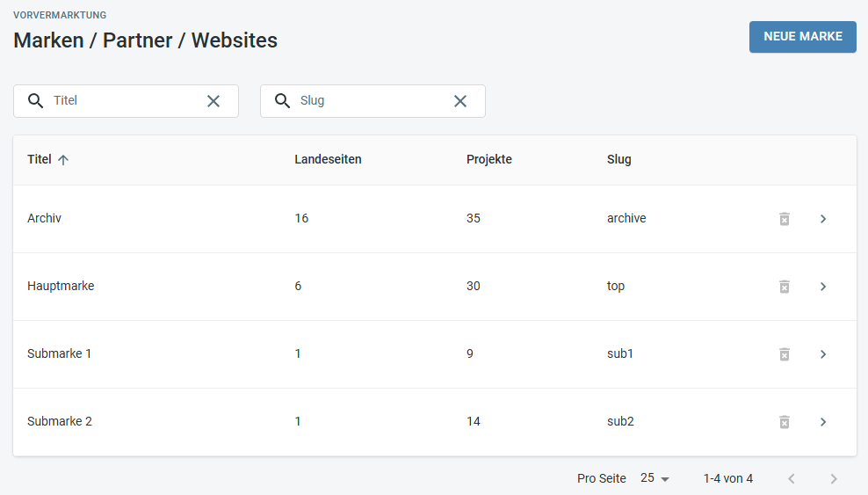Focus the Slug search field
This screenshot has height=495, width=868.
coord(373,101)
